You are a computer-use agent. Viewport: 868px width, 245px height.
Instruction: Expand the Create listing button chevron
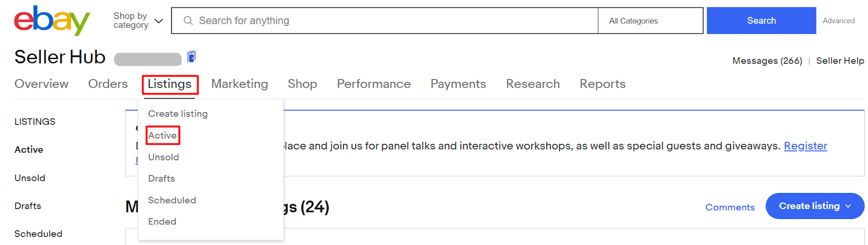click(x=848, y=206)
